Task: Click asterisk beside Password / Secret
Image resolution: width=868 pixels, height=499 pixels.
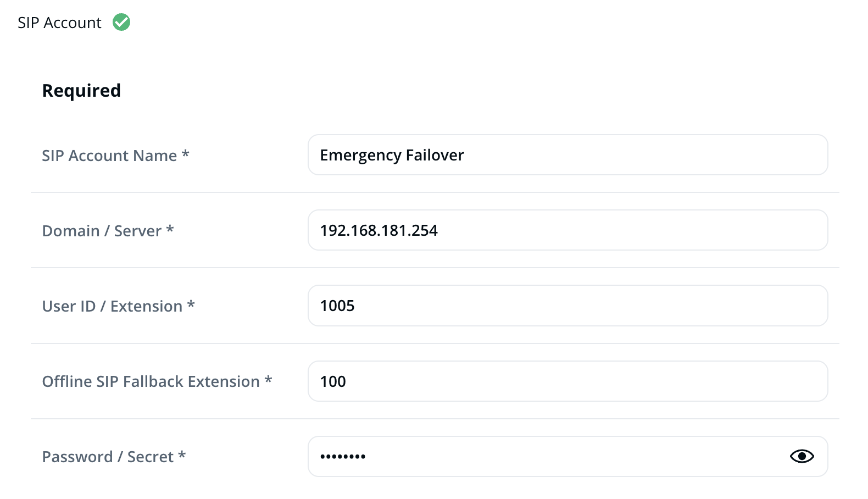Action: click(x=182, y=455)
